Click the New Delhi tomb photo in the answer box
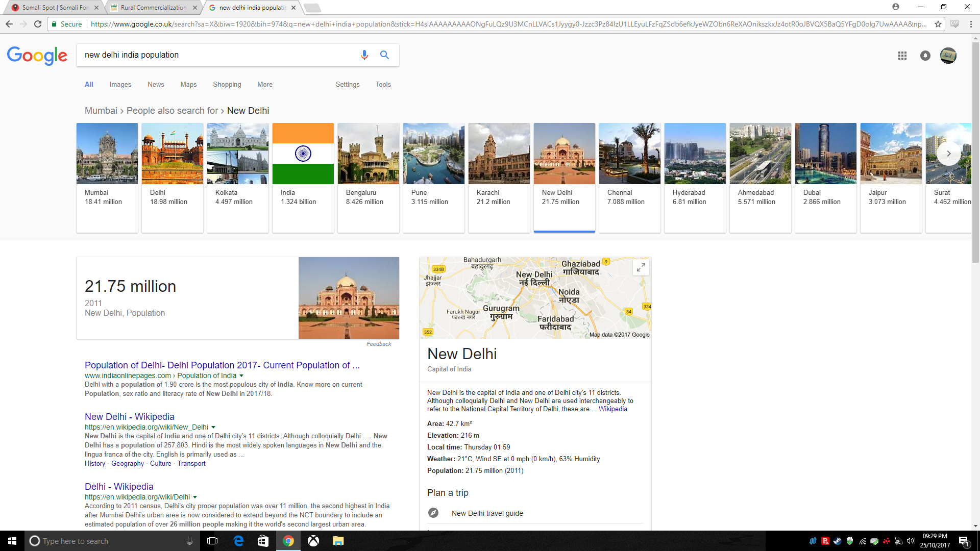Viewport: 980px width, 551px height. click(x=349, y=298)
